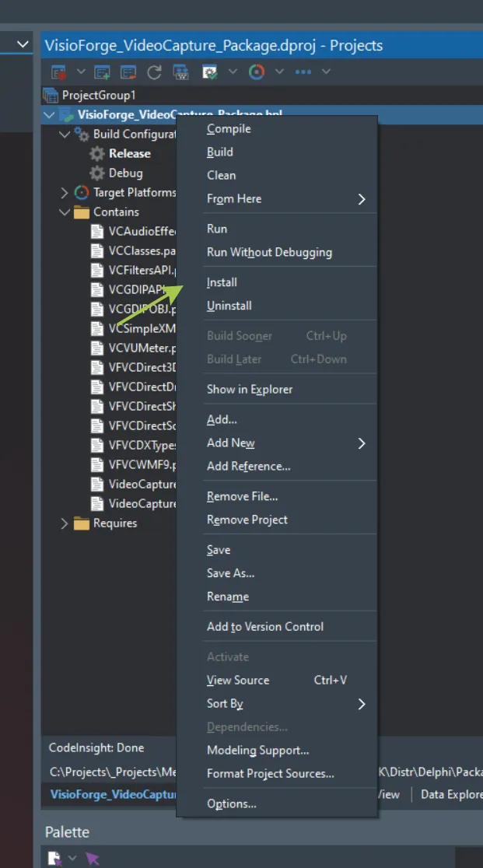Click the Add New Project toolbar icon
The image size is (483, 868).
[x=102, y=72]
